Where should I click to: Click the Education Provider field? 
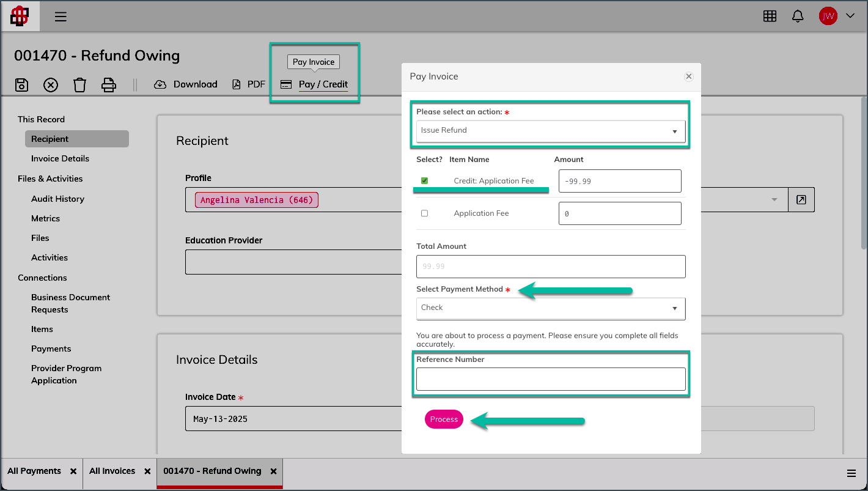[x=293, y=262]
